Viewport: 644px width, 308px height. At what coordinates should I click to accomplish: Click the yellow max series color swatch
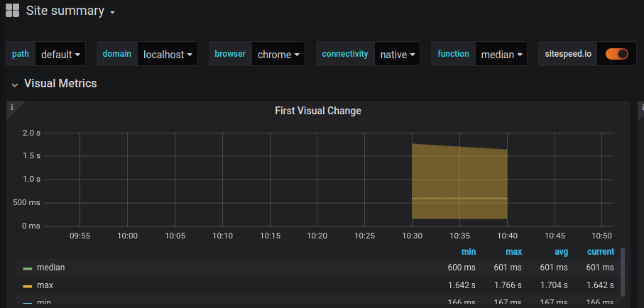28,286
